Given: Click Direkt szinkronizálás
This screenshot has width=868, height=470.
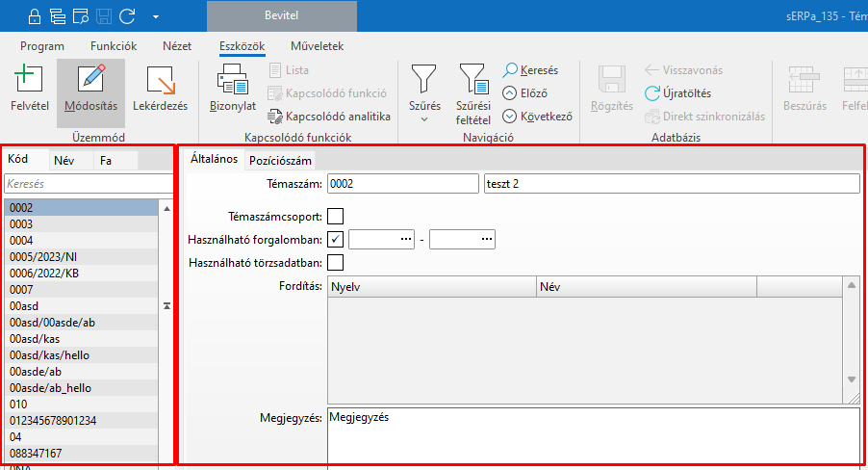Looking at the screenshot, I should pyautogui.click(x=704, y=117).
